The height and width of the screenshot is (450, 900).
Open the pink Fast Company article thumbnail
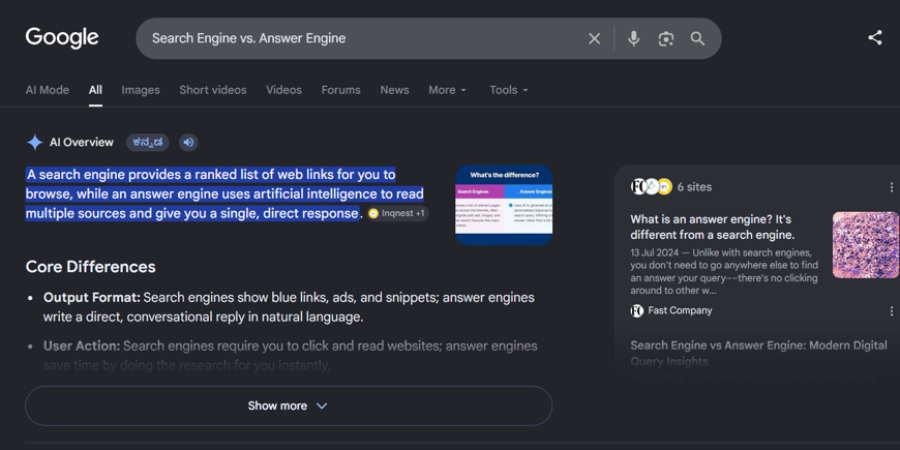[866, 245]
